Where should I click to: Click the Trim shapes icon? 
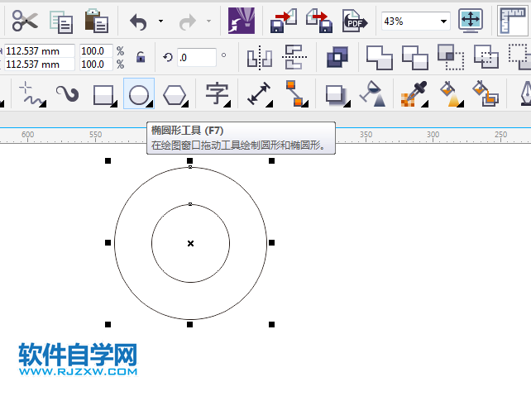[415, 58]
